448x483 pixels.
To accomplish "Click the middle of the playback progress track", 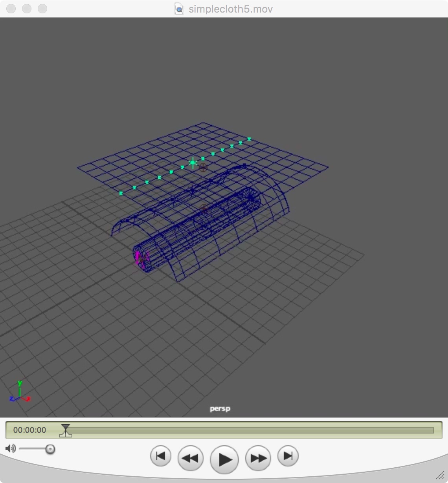I will click(250, 430).
